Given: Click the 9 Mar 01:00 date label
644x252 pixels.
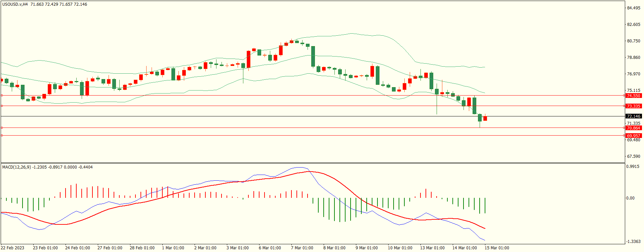Looking at the screenshot, I should [366, 248].
